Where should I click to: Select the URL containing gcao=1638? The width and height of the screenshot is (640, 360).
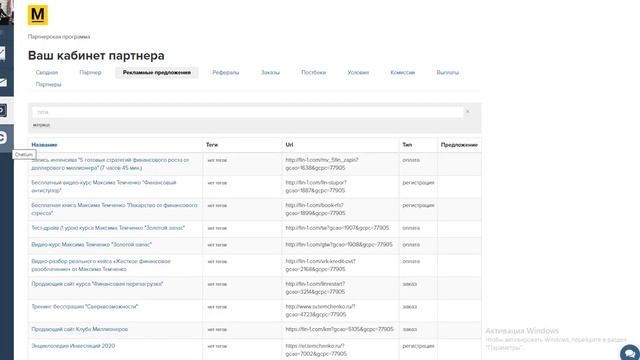point(322,164)
